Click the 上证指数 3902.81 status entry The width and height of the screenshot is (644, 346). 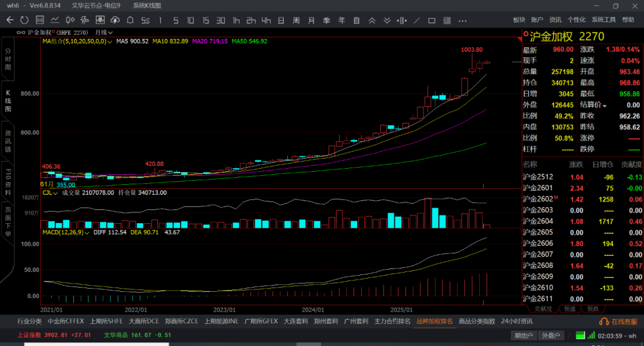54,335
